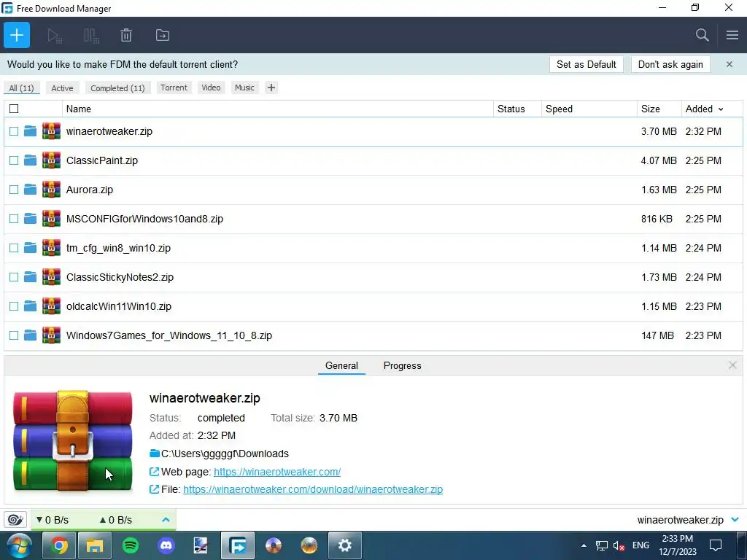Click the taskbar clock showing 2:33 PM
This screenshot has height=560, width=747.
coord(678,545)
